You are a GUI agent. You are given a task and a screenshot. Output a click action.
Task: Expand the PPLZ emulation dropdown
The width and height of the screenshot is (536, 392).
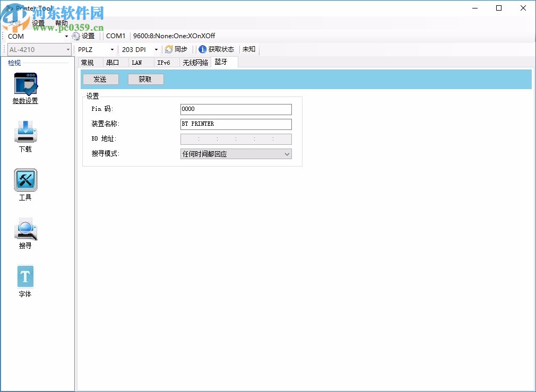pos(111,49)
